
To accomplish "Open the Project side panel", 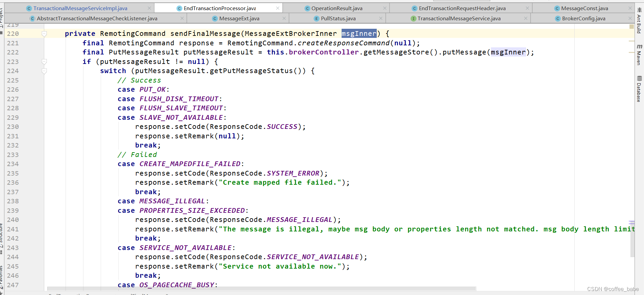I will [x=1, y=20].
